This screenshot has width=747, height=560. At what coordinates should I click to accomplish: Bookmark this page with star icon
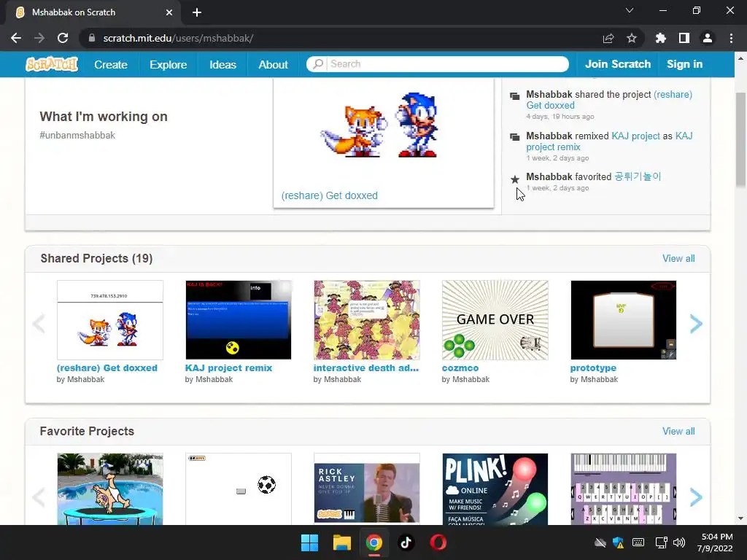[631, 38]
